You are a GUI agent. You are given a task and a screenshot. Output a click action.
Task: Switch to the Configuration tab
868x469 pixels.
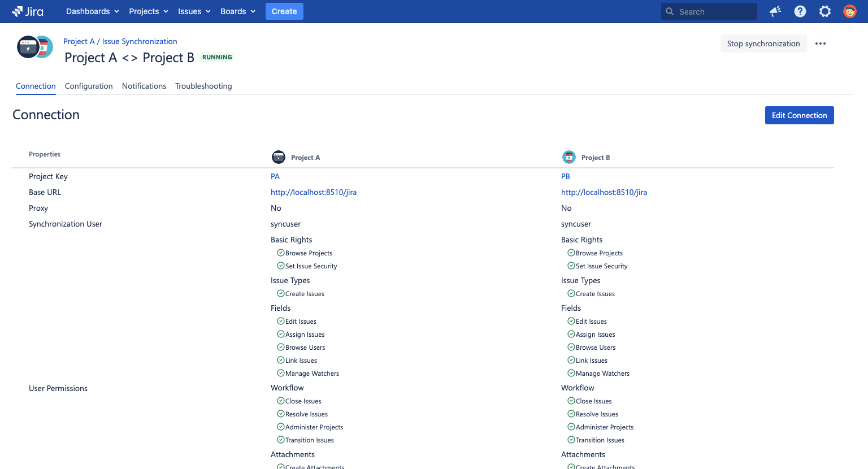click(x=89, y=86)
